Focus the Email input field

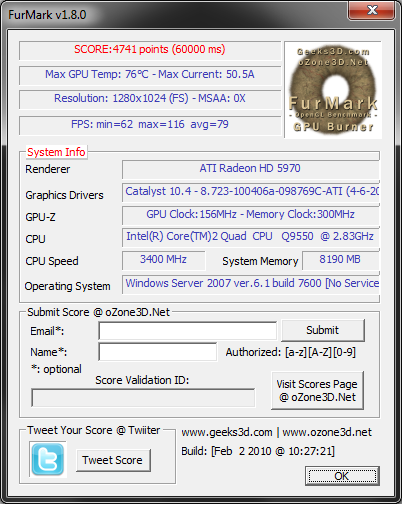188,331
